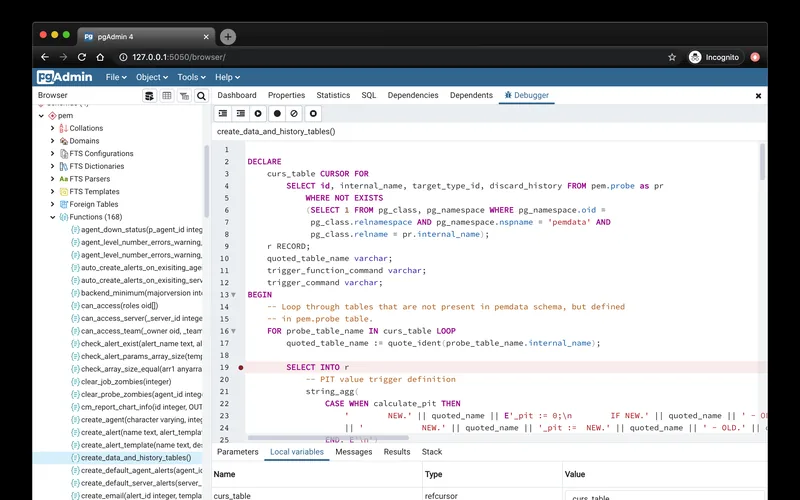The width and height of the screenshot is (800, 500).
Task: Close the Debugger panel with X
Action: (x=758, y=96)
